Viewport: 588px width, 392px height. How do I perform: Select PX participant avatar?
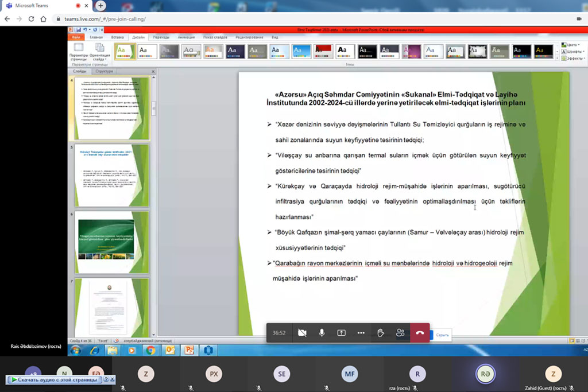214,374
